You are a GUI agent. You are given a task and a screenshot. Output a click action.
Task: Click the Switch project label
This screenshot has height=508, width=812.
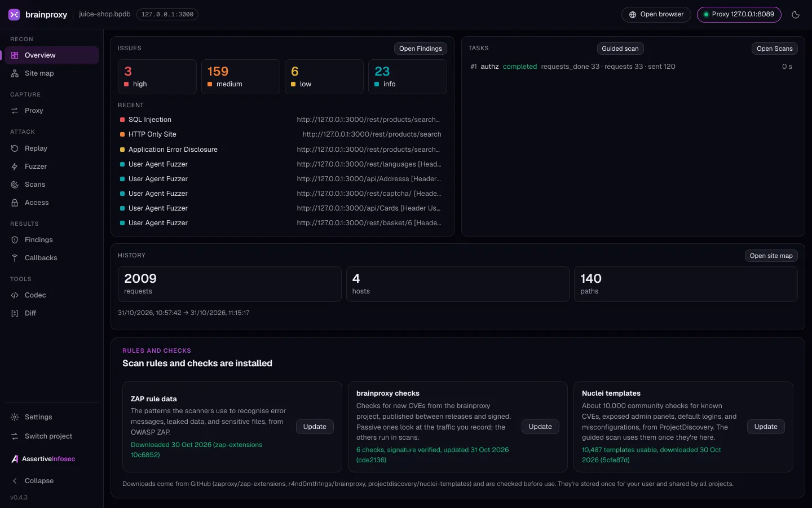click(48, 436)
